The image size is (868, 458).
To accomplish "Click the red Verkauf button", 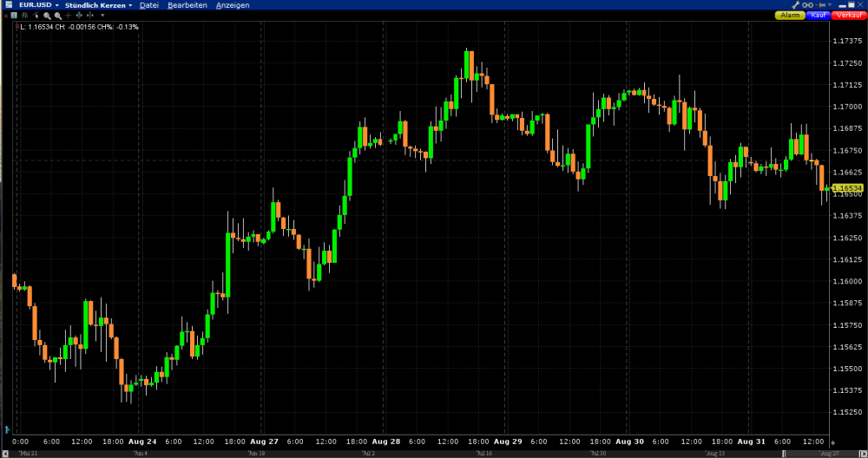I will 849,16.
